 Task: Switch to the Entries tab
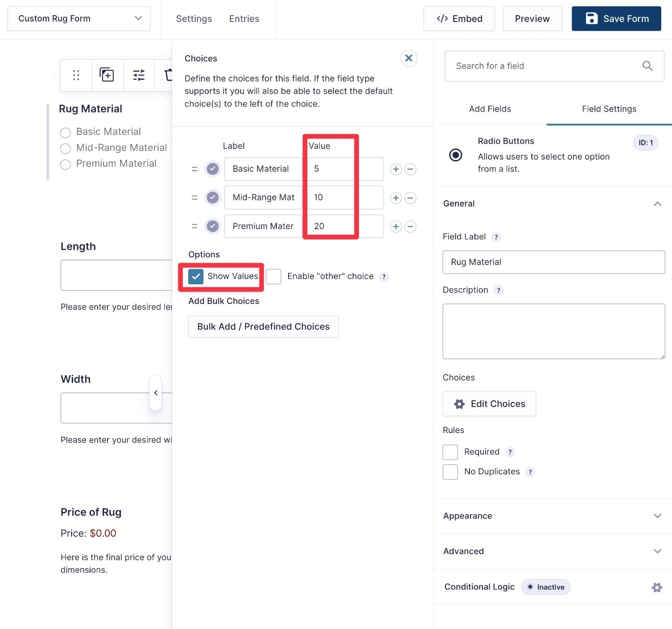tap(244, 18)
